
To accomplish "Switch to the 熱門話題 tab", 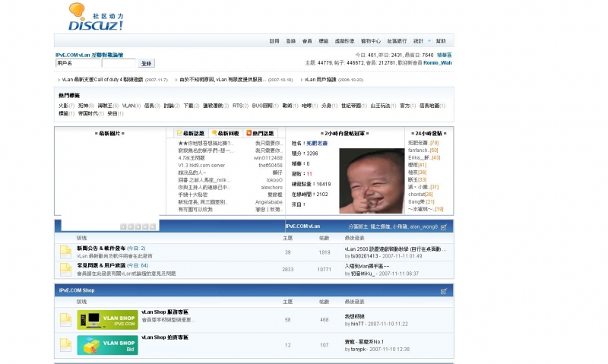I will pyautogui.click(x=261, y=133).
